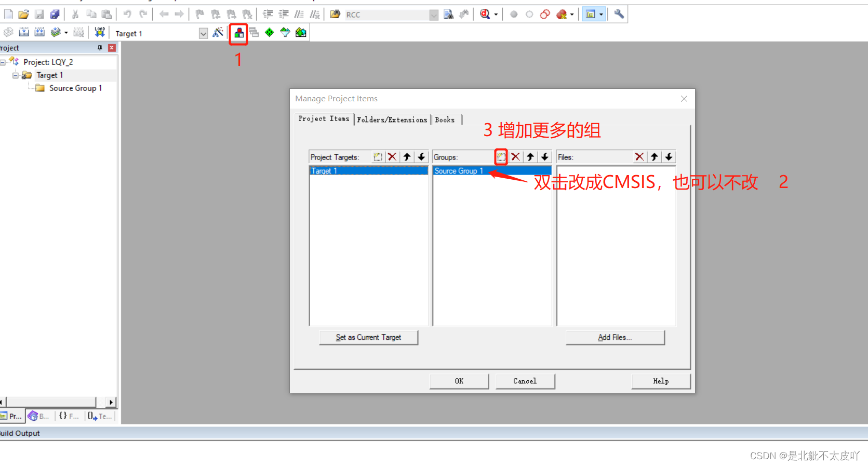Click Indent selected lines icon
Image resolution: width=868 pixels, height=466 pixels.
pos(268,14)
